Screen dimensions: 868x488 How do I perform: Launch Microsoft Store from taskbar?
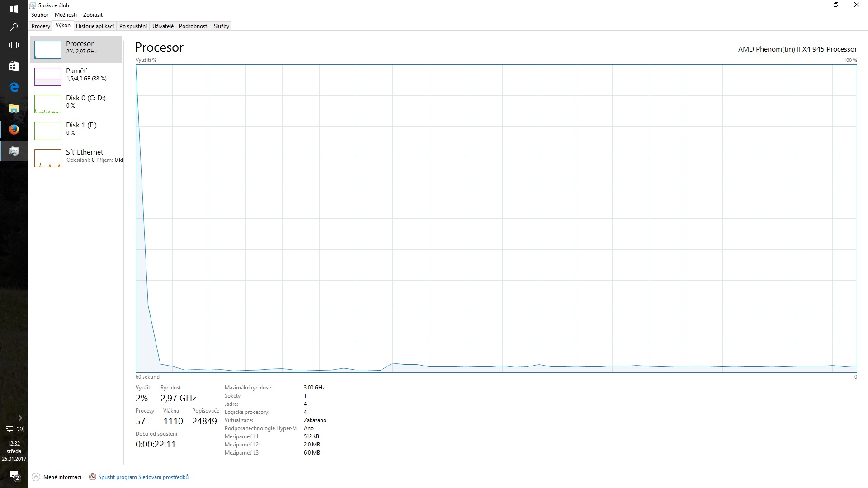14,66
